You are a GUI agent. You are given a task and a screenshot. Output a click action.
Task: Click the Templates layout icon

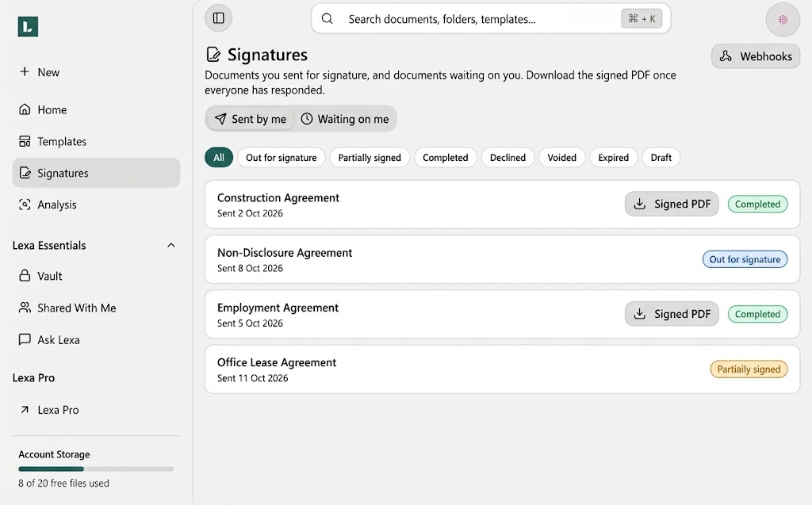tap(25, 141)
